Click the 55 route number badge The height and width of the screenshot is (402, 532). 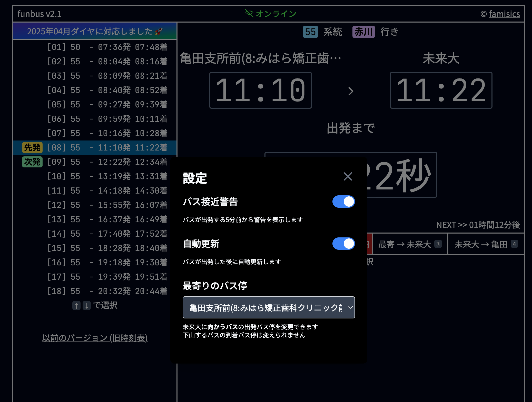(310, 32)
